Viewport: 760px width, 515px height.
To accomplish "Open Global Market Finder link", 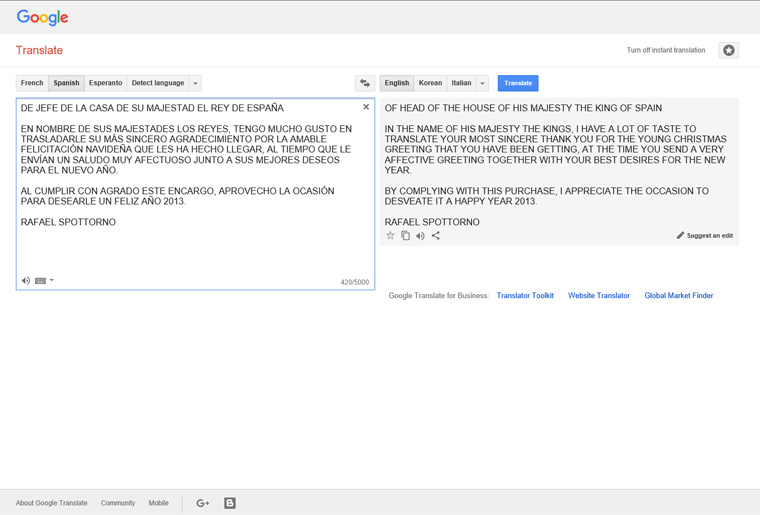I will tap(679, 296).
